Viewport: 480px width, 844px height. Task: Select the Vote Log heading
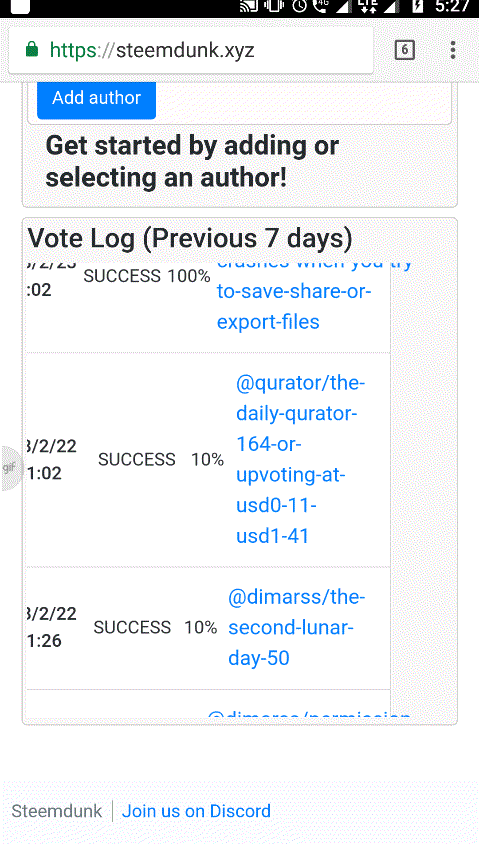tap(190, 238)
